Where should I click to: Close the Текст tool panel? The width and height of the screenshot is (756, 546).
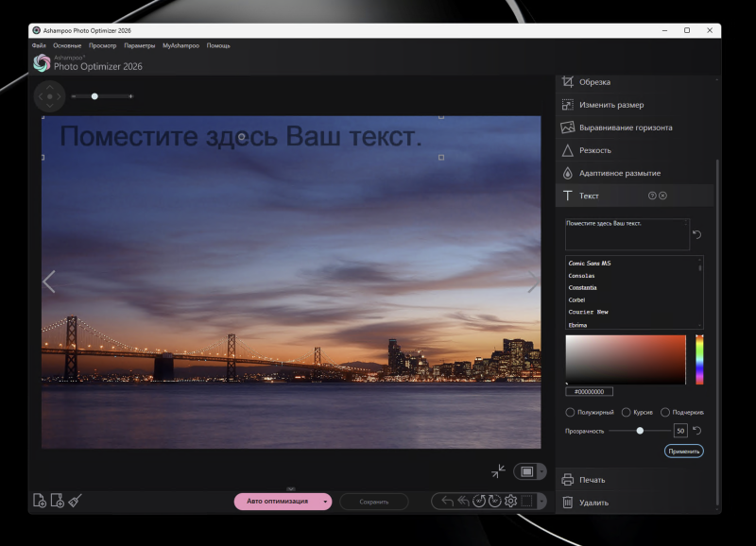[663, 196]
